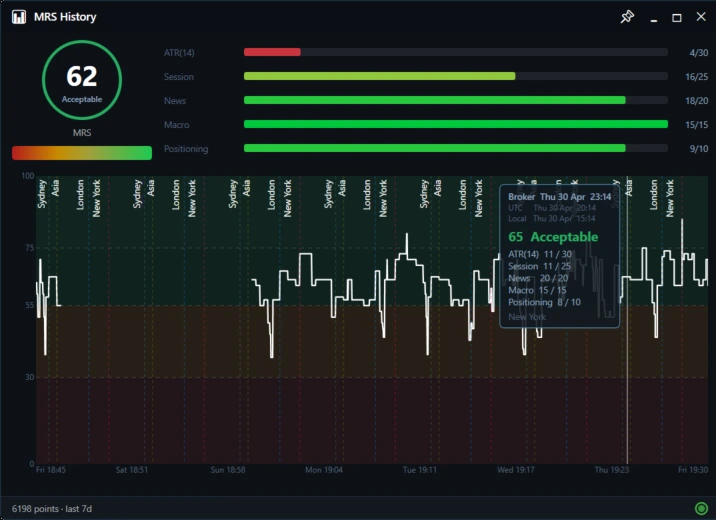Click the green status indicator icon
The width and height of the screenshot is (716, 520).
pyautogui.click(x=701, y=508)
